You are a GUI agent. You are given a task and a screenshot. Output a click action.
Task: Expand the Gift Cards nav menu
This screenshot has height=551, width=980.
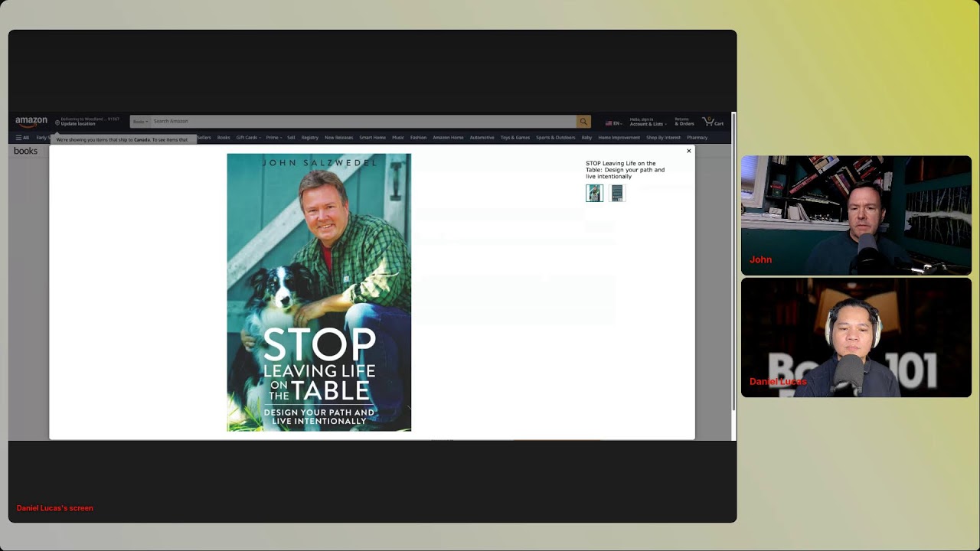click(x=248, y=138)
